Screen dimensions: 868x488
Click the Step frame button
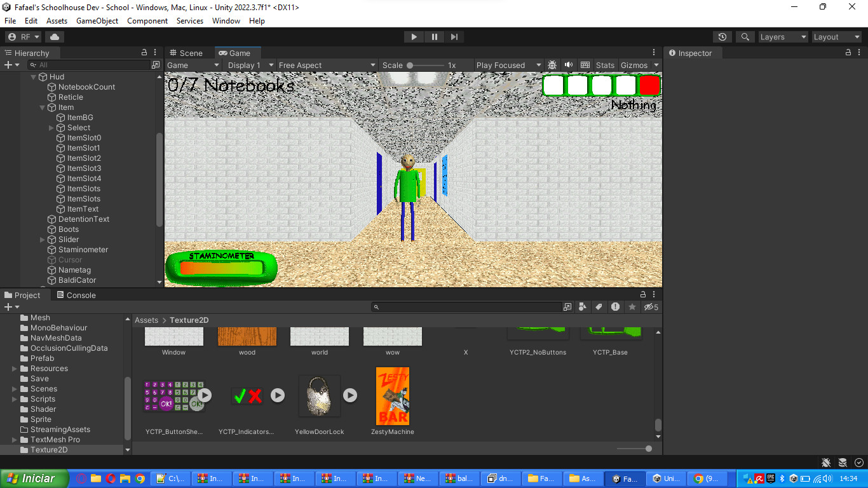click(454, 37)
